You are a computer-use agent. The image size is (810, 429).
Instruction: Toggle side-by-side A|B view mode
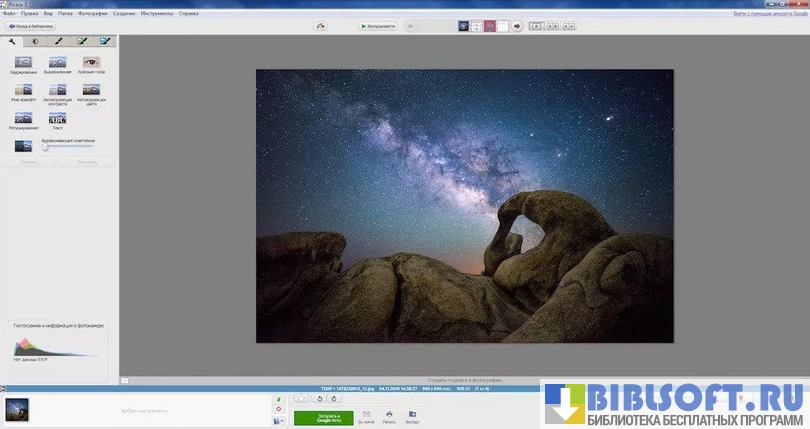tap(552, 26)
